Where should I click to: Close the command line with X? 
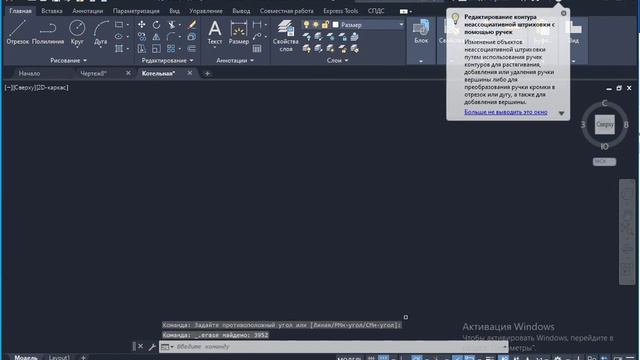[140, 347]
